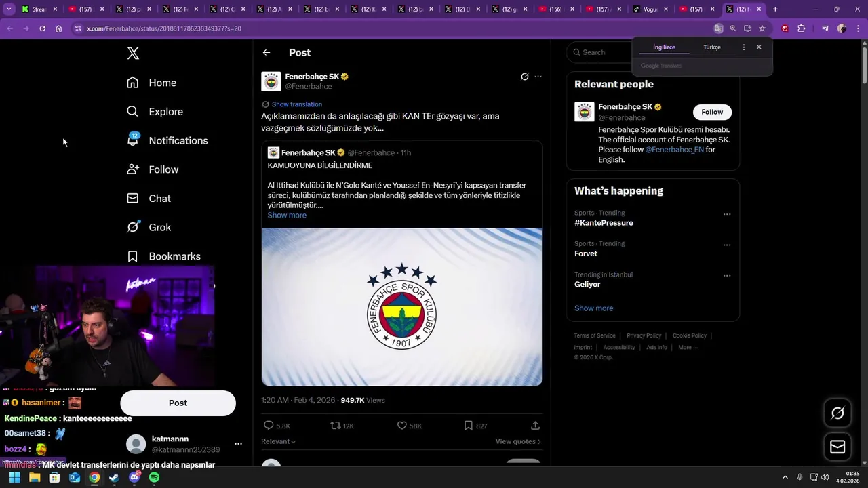This screenshot has height=488, width=868.
Task: Open more options for Forvet trend
Action: [727, 245]
